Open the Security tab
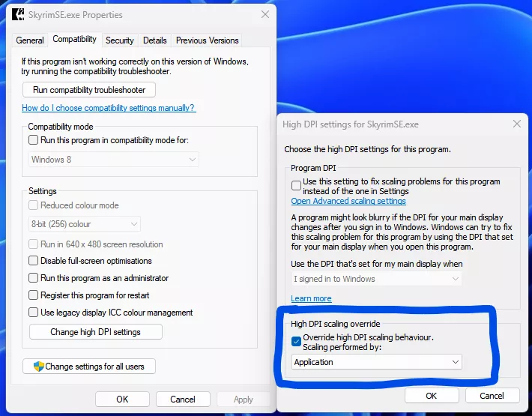532x416 pixels. click(120, 40)
